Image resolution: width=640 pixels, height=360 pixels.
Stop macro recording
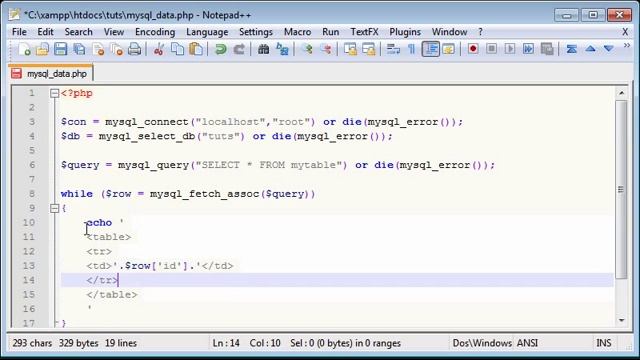(491, 49)
